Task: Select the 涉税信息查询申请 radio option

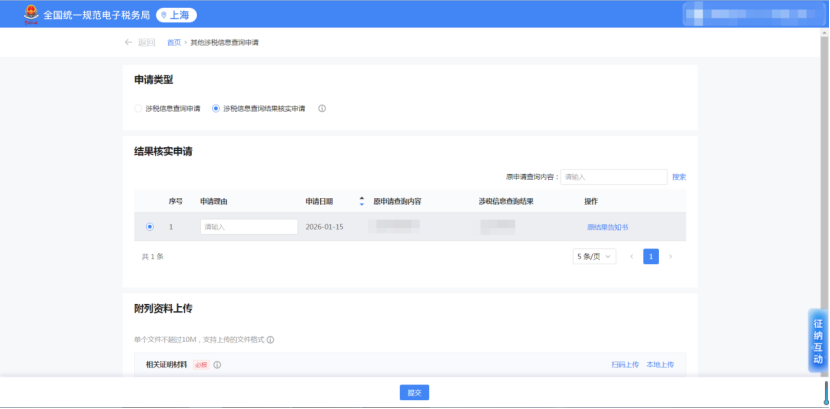Action: (138, 108)
